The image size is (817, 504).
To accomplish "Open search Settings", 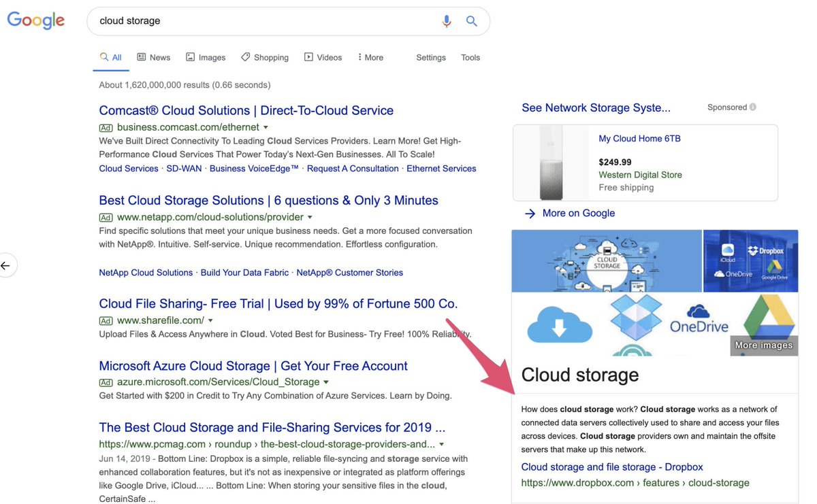I will (x=431, y=58).
